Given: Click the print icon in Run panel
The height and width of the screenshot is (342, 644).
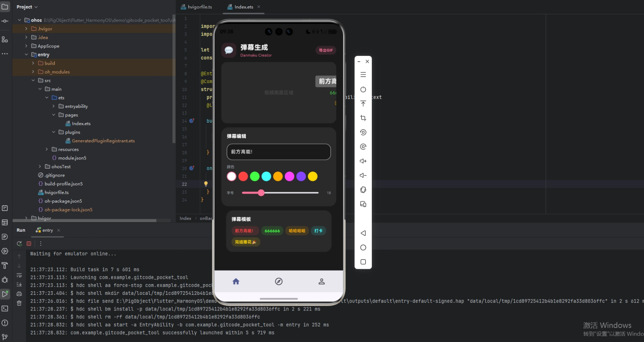Looking at the screenshot, I should [x=19, y=294].
